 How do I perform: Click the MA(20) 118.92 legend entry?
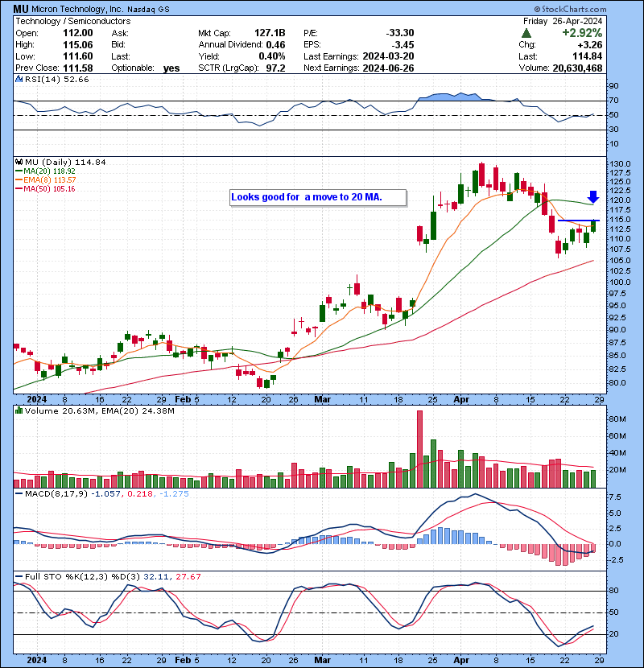tap(49, 171)
